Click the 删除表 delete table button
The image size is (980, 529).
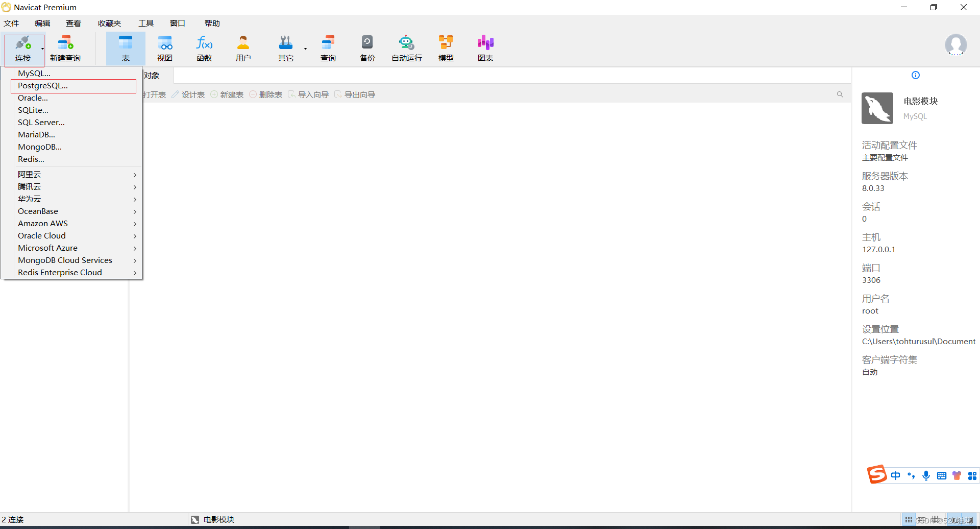(x=266, y=95)
